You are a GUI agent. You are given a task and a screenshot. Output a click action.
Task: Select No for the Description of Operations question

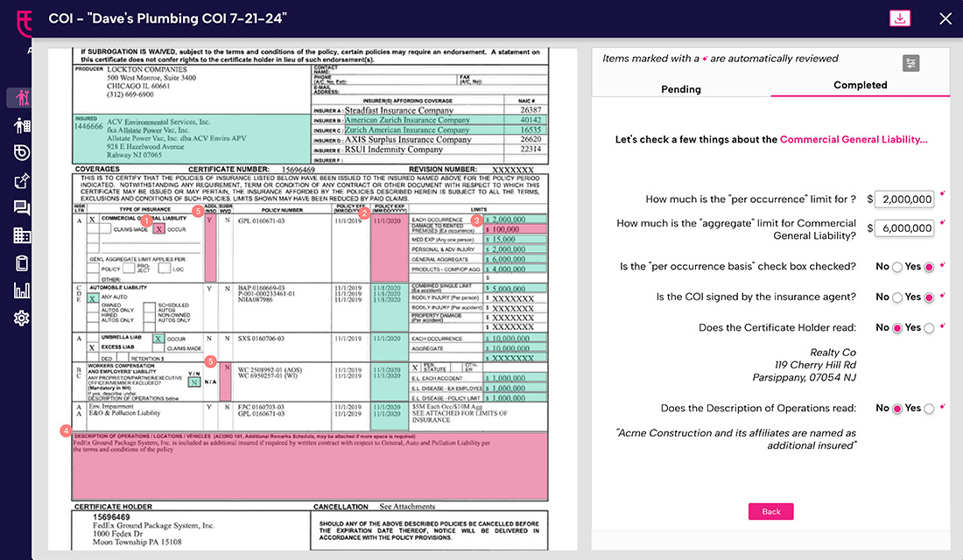[897, 409]
